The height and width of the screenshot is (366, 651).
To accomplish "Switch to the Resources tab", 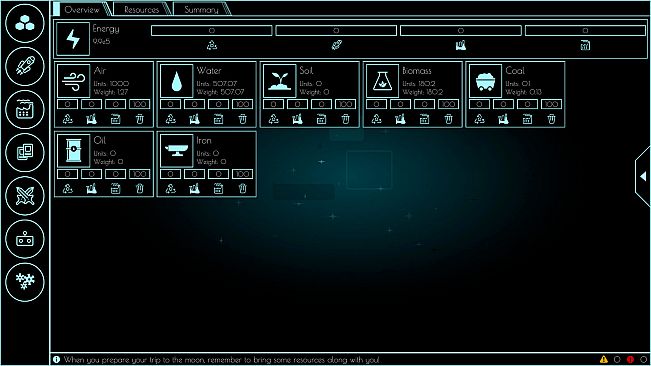I will tap(142, 10).
